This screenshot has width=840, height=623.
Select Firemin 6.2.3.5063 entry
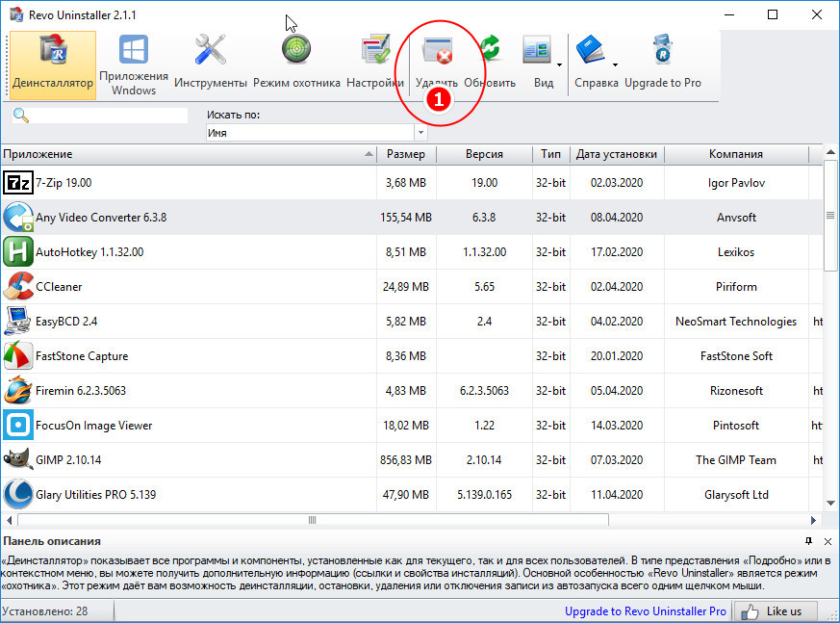pyautogui.click(x=81, y=391)
